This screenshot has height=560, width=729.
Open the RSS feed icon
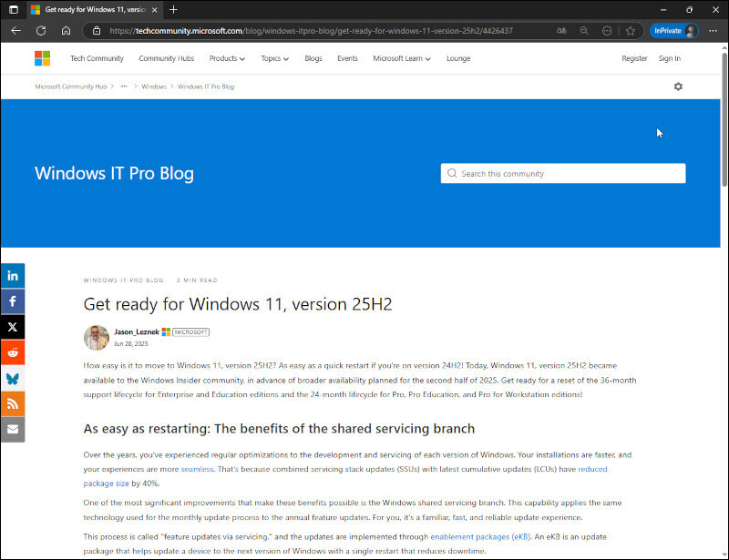point(12,403)
